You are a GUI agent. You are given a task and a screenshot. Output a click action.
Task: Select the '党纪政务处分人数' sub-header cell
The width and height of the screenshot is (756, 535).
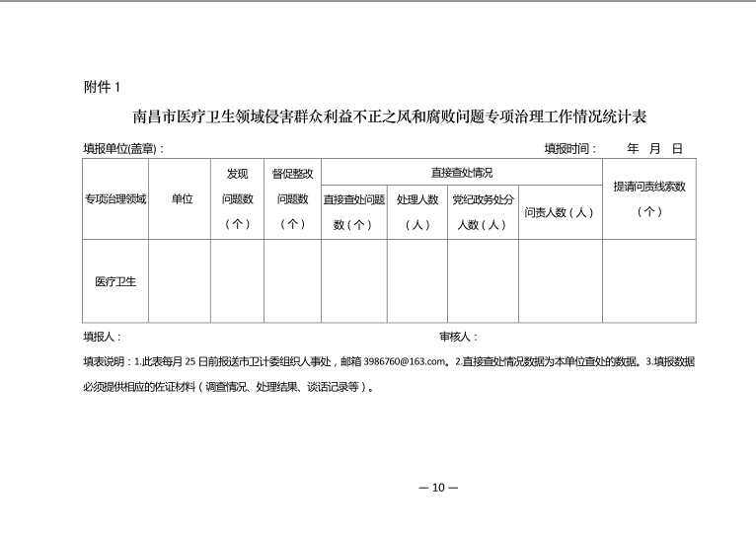click(x=483, y=211)
